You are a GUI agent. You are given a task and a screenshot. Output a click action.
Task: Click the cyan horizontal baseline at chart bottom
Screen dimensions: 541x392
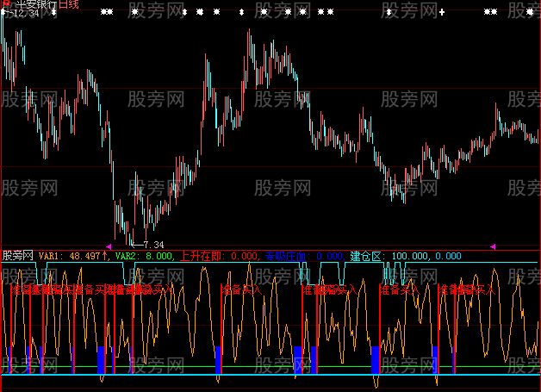258,376
